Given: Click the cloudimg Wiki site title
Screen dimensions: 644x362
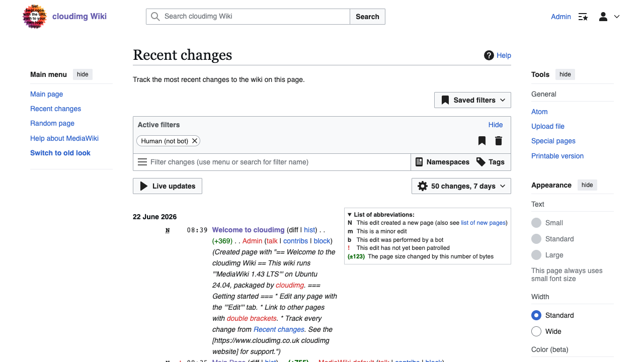Looking at the screenshot, I should [79, 16].
